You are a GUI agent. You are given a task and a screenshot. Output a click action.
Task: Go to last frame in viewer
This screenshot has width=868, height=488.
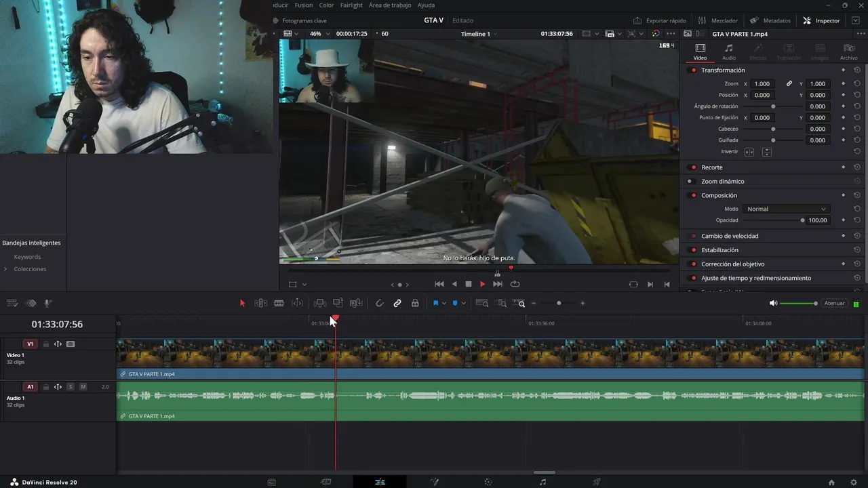pyautogui.click(x=498, y=284)
